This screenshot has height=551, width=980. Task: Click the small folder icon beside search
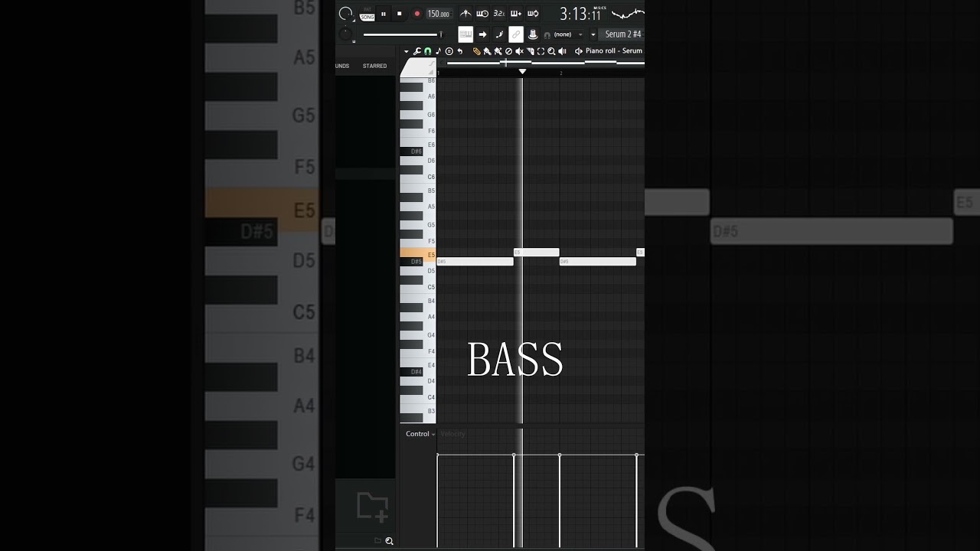377,540
